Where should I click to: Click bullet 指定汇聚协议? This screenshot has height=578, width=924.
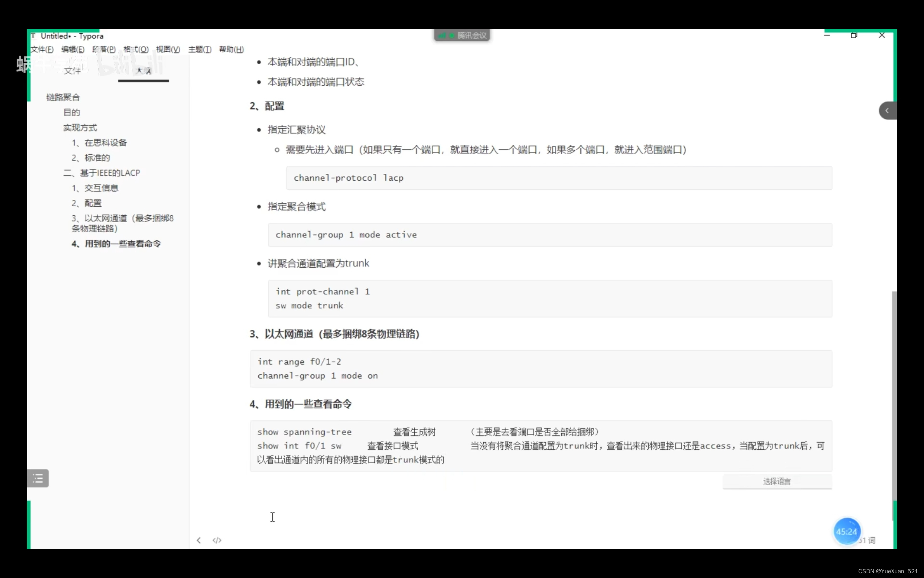coord(296,130)
